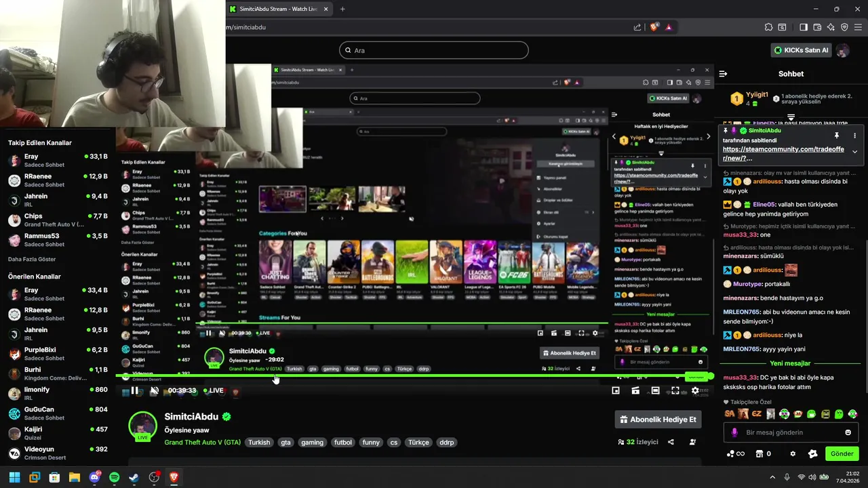Open Spotify from the taskbar
The image size is (868, 488).
[114, 477]
